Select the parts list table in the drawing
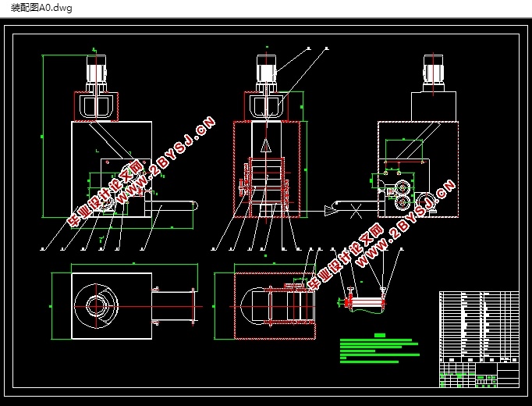The image size is (532, 406). (479, 327)
